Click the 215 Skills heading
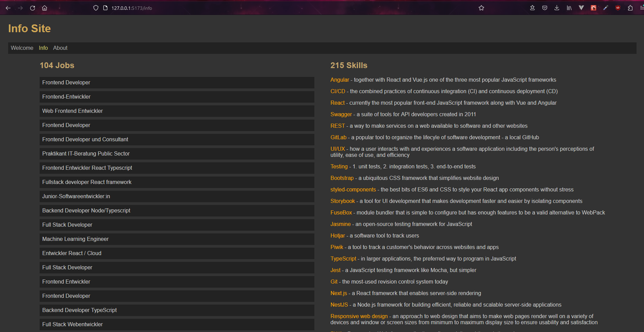This screenshot has width=644, height=332. tap(349, 65)
